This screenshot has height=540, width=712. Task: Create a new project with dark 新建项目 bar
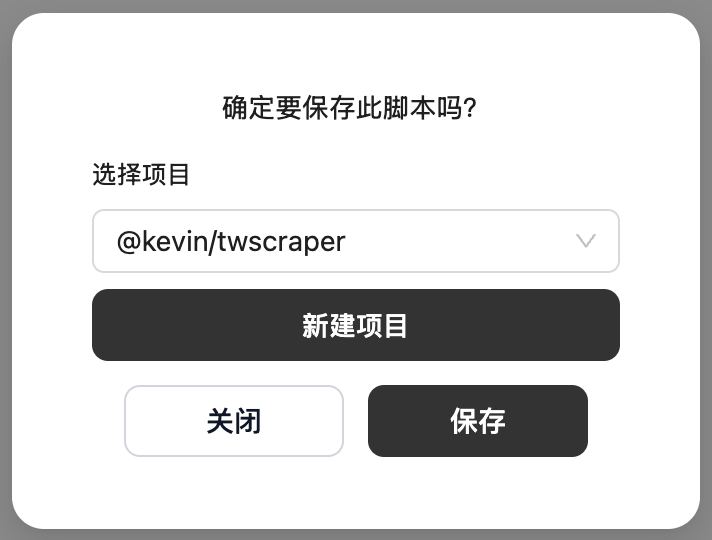point(356,325)
